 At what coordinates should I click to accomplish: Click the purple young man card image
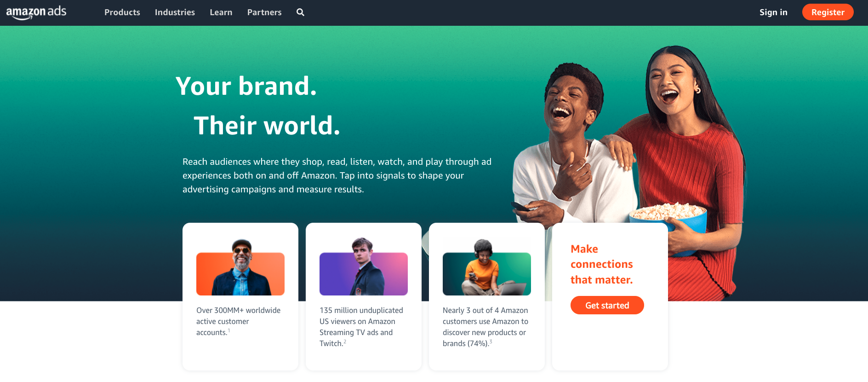pyautogui.click(x=364, y=266)
